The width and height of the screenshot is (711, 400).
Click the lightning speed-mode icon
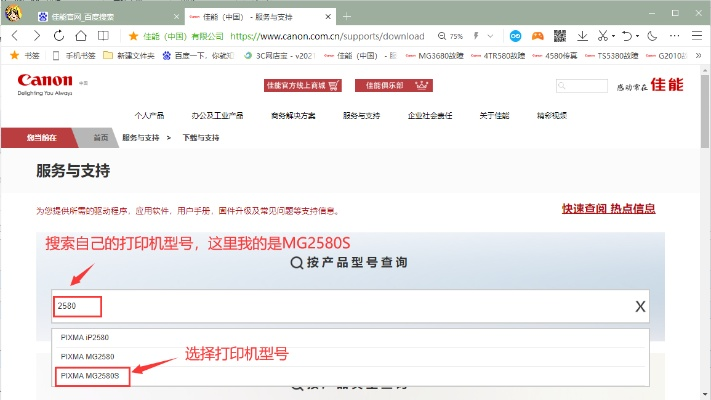point(476,36)
